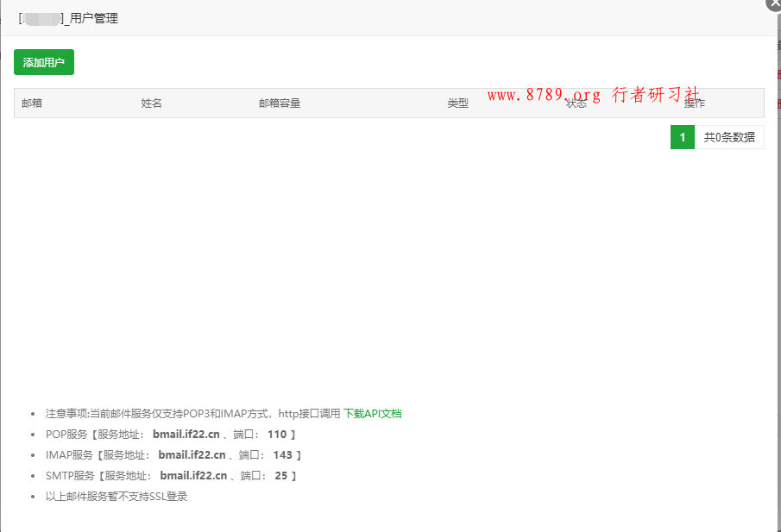Click the 操作 column header

(695, 103)
